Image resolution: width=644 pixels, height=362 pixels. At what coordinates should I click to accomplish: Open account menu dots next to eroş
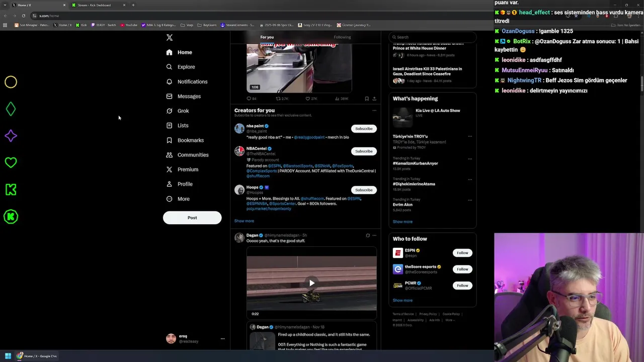coord(222,339)
